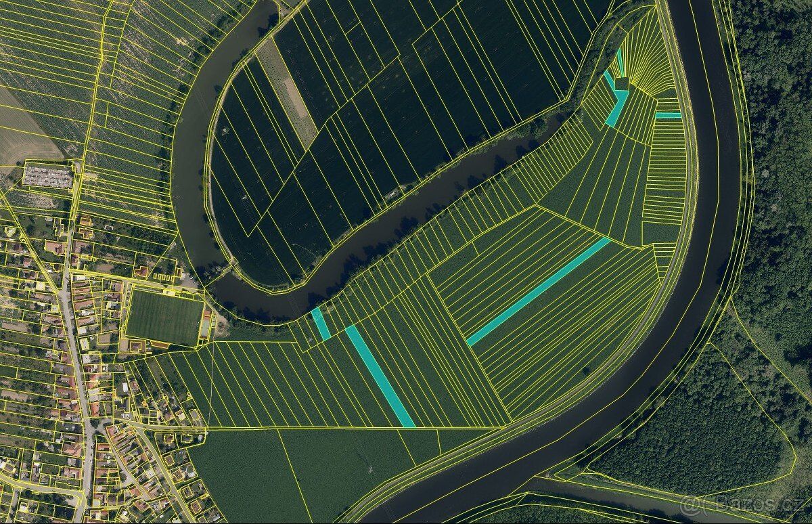The width and height of the screenshot is (812, 524).
Task: Click the wide cyan parcel reaching the bottom boundary
Action: (x=380, y=376)
